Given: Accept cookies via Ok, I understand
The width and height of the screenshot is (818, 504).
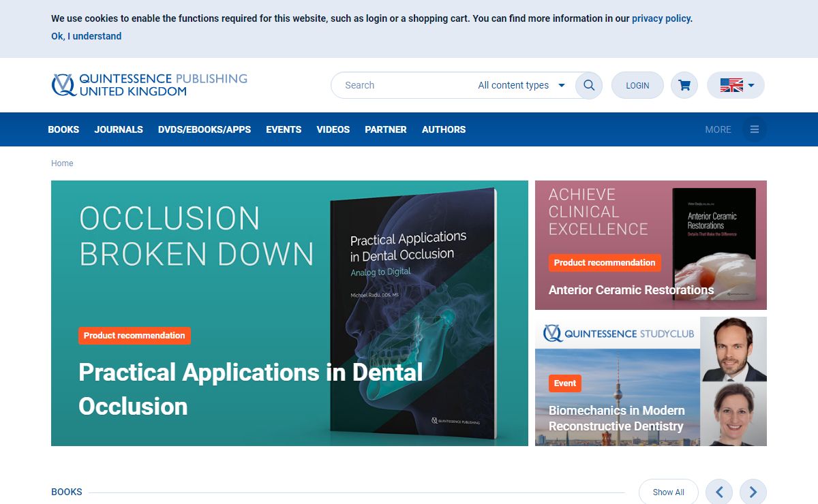Looking at the screenshot, I should click(87, 36).
